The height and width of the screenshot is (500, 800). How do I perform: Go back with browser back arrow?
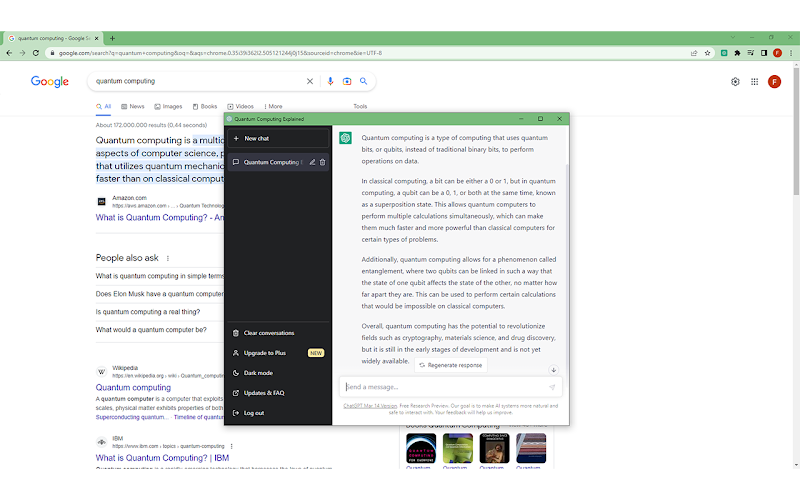click(x=9, y=53)
